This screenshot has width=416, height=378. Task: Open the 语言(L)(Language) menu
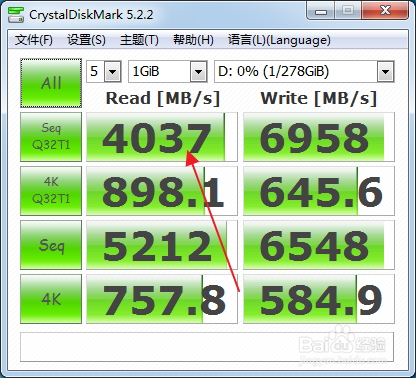click(x=279, y=40)
